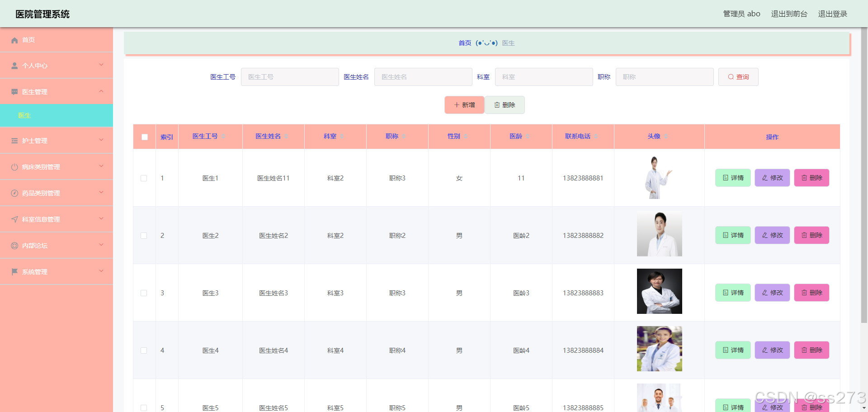Sort table by 职称 column arrows
The width and height of the screenshot is (868, 412).
(404, 137)
